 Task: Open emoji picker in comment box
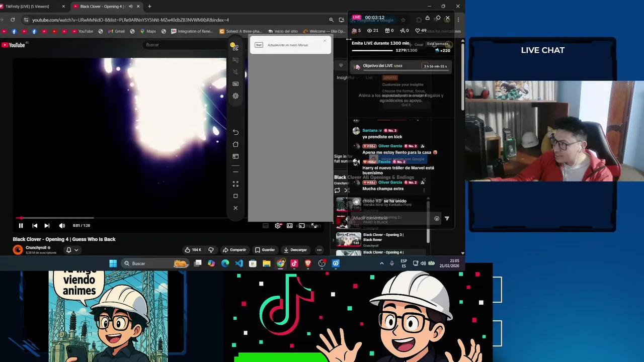click(437, 219)
